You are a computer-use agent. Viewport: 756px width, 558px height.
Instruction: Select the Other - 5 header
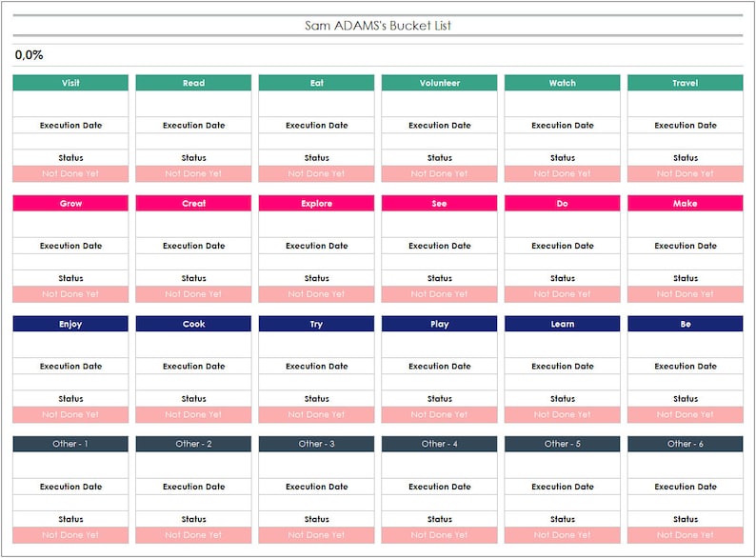[562, 444]
